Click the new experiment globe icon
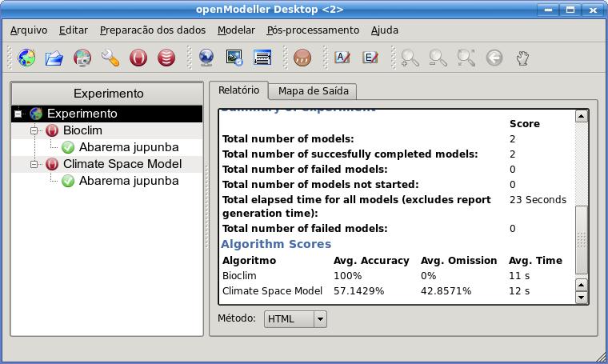This screenshot has width=608, height=364. [x=26, y=58]
